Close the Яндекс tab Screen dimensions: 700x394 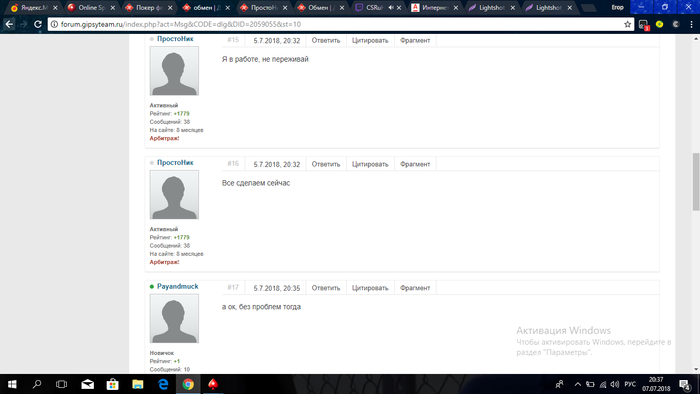pyautogui.click(x=55, y=8)
